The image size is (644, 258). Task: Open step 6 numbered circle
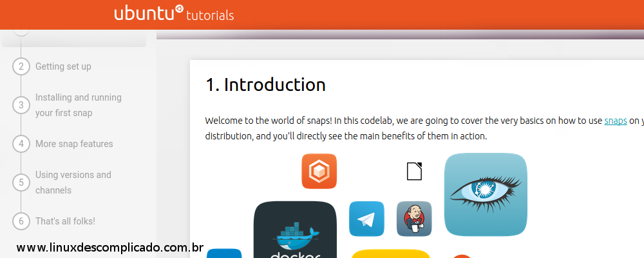coord(21,221)
